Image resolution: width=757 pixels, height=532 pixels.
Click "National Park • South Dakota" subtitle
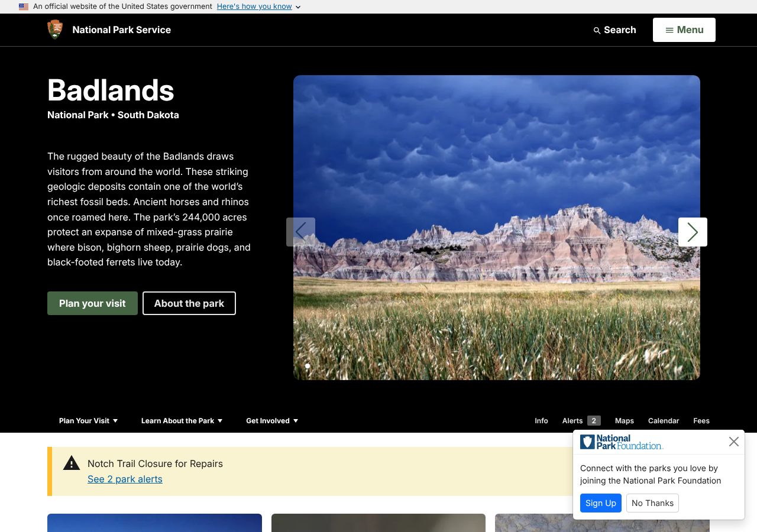(x=113, y=115)
